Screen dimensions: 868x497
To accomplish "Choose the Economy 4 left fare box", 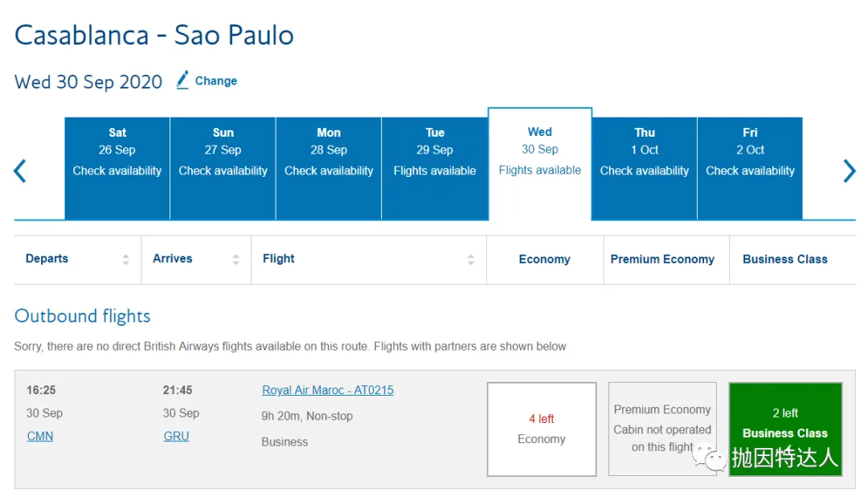I will (542, 429).
